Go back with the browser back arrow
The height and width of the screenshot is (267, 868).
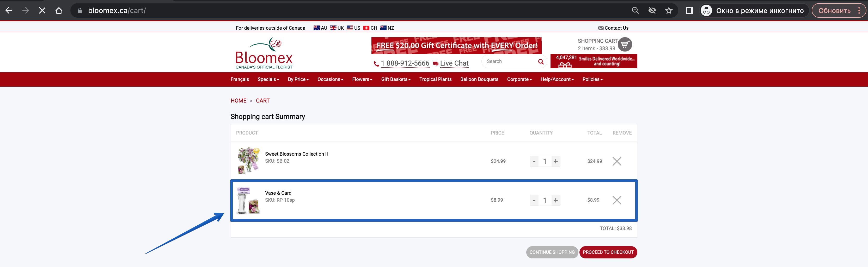click(x=9, y=10)
